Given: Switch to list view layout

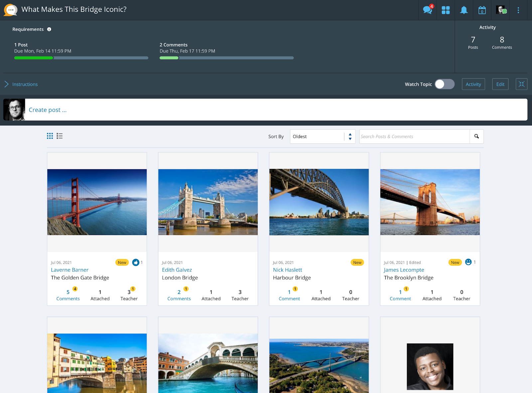Looking at the screenshot, I should click(x=60, y=136).
